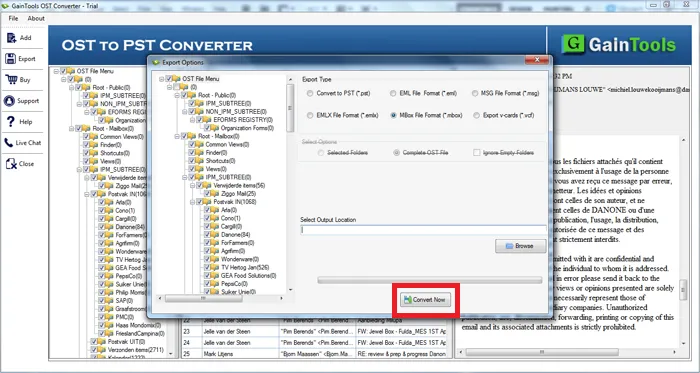This screenshot has height=373, width=700.
Task: Click the Select Output Location field
Action: pos(423,230)
